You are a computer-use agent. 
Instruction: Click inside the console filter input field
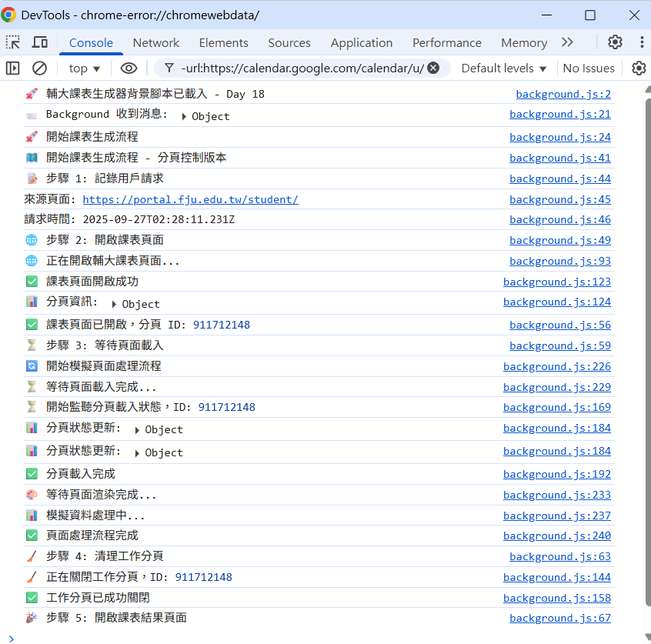[300, 68]
